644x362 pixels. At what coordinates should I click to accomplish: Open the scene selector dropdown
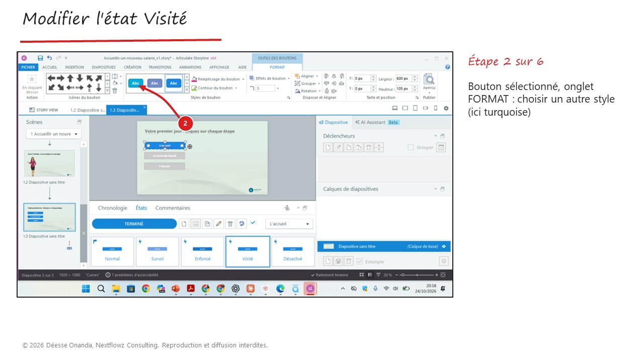pyautogui.click(x=53, y=134)
